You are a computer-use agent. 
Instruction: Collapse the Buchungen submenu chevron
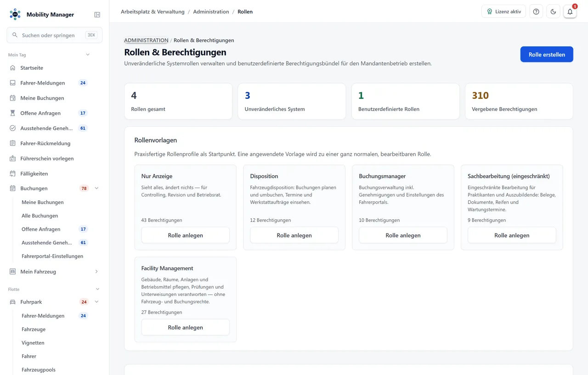[96, 188]
